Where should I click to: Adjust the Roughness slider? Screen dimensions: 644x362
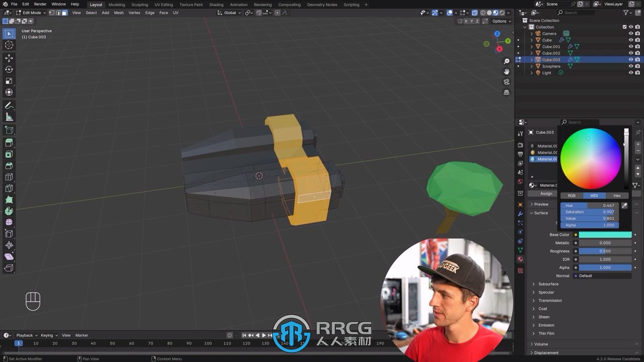(605, 251)
